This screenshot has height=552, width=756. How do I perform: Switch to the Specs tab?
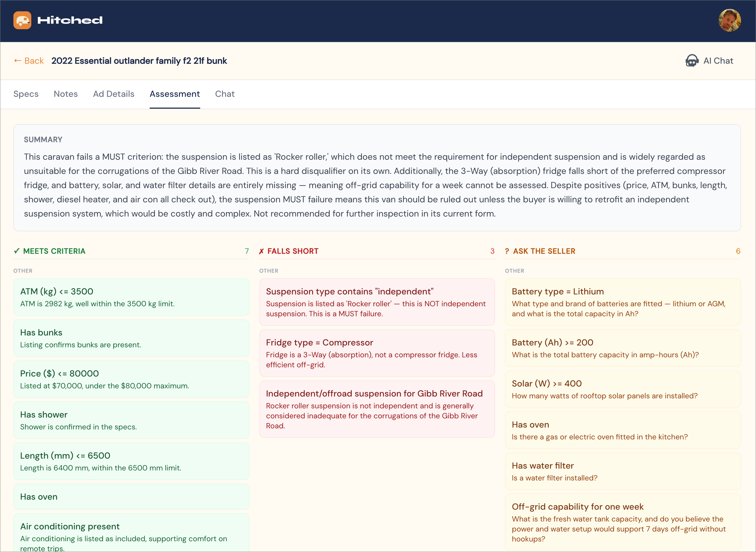26,94
